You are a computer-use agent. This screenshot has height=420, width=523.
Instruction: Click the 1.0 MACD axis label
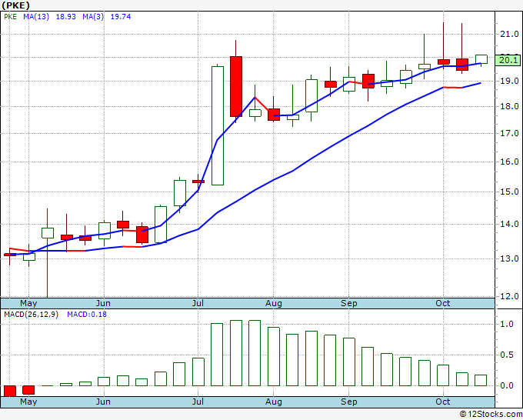(506, 325)
